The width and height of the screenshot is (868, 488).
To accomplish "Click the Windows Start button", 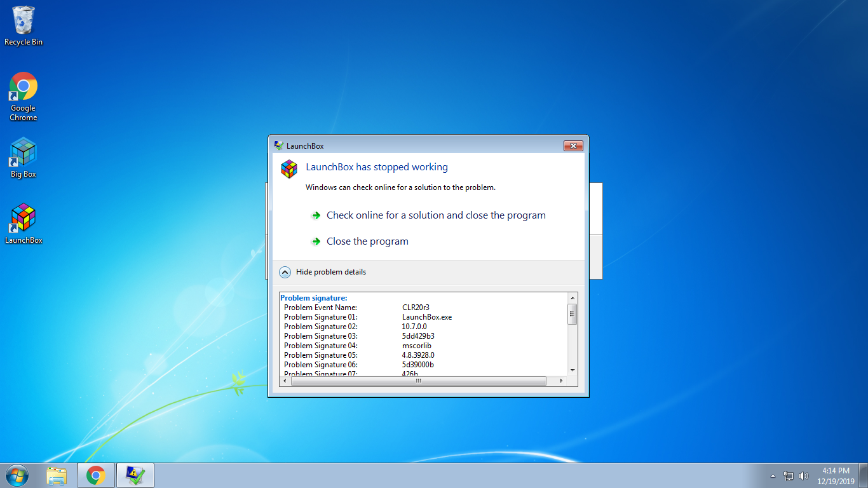I will point(17,475).
